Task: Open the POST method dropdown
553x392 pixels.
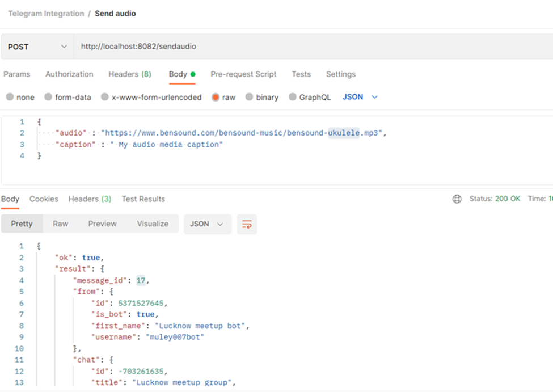Action: point(37,47)
